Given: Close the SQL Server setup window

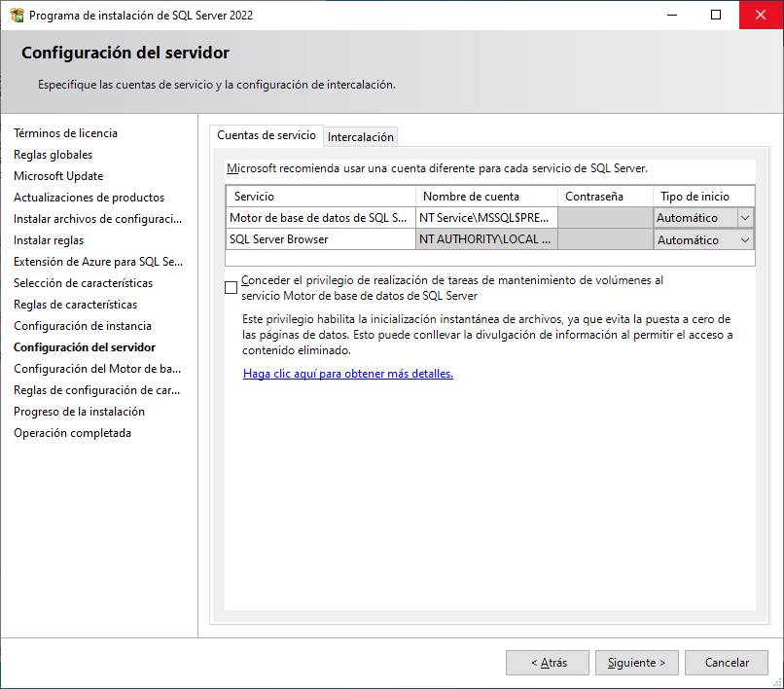Looking at the screenshot, I should [761, 16].
